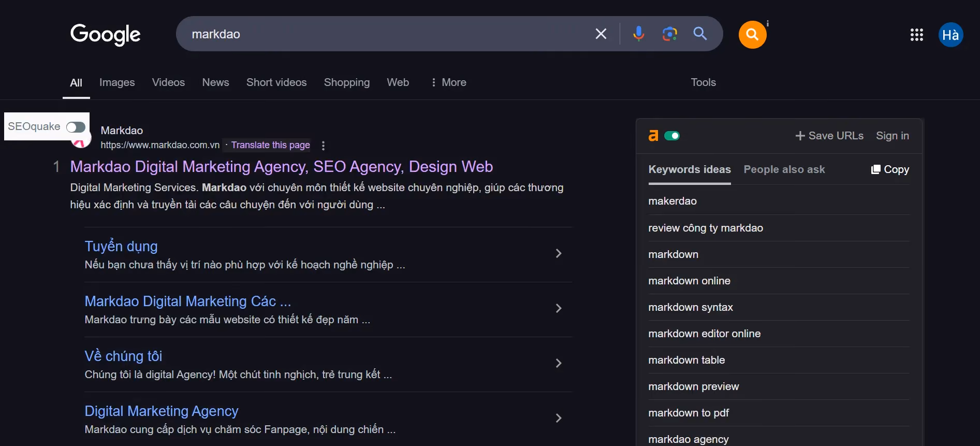Viewport: 980px width, 446px height.
Task: Switch to the Videos tab
Action: (168, 82)
